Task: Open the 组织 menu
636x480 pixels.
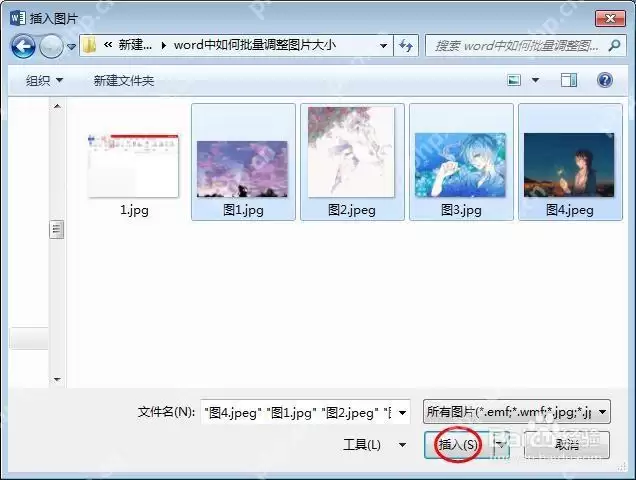Action: (x=44, y=80)
